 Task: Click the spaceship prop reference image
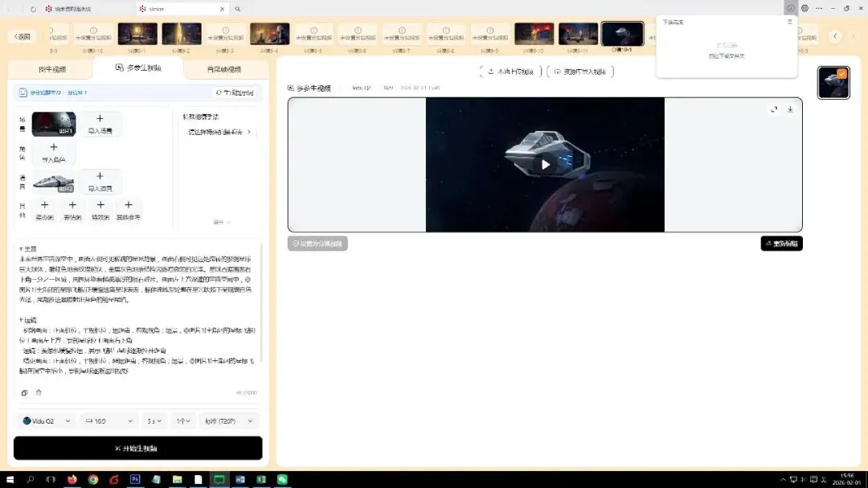coord(54,182)
